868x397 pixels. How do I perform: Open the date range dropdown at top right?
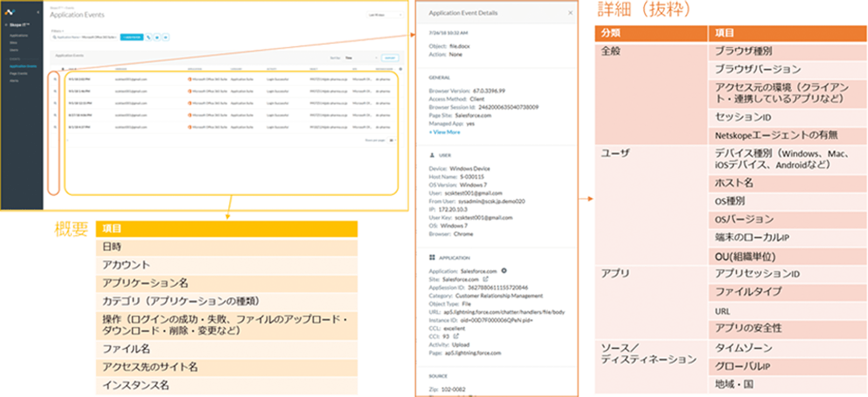click(x=385, y=15)
